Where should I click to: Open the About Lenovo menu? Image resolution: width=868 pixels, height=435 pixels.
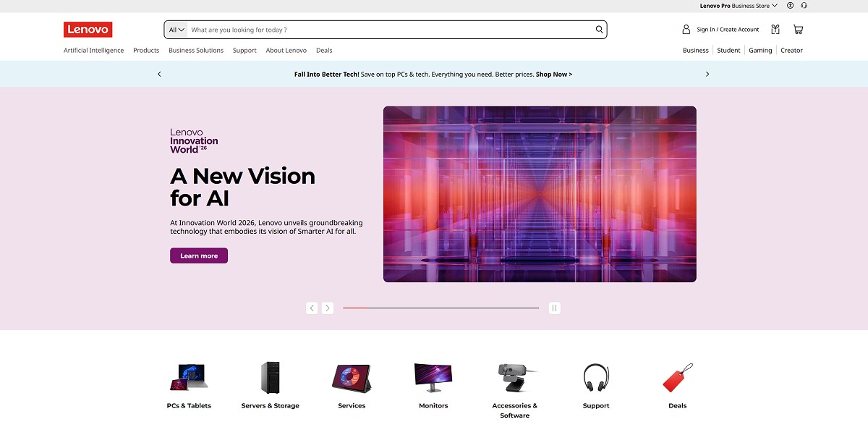(286, 51)
